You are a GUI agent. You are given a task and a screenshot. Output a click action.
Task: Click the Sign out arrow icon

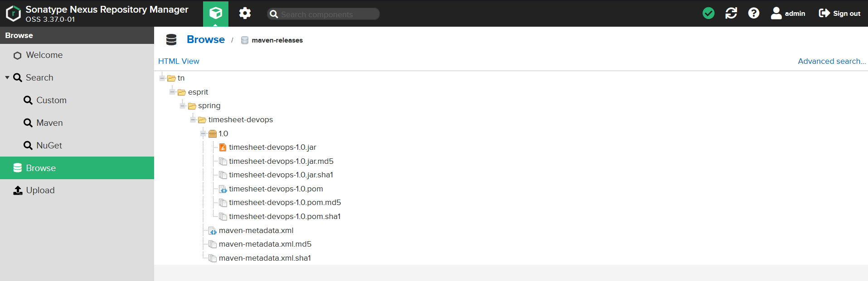[x=824, y=13]
